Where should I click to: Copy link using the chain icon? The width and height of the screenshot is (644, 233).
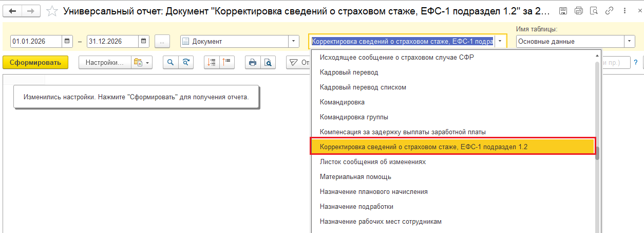609,11
